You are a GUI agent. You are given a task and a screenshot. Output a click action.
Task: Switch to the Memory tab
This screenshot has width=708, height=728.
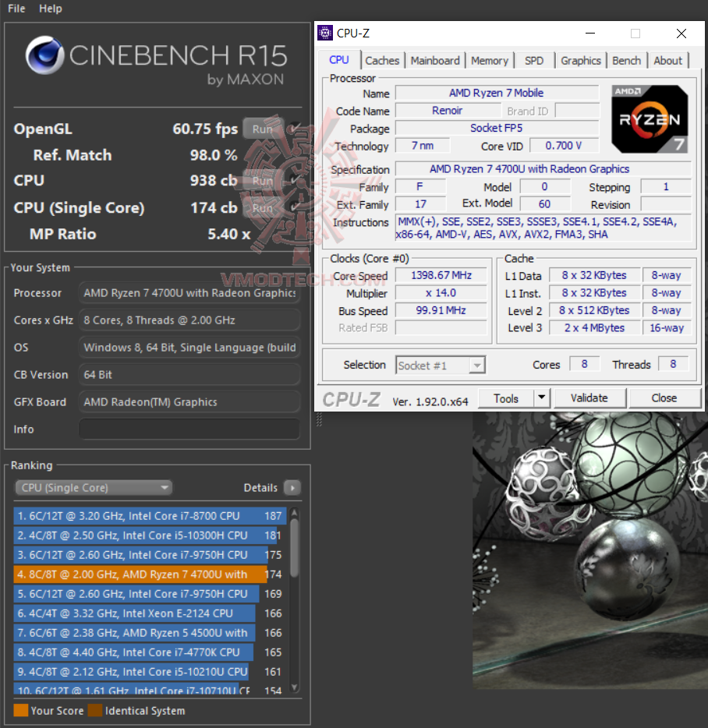click(x=490, y=60)
